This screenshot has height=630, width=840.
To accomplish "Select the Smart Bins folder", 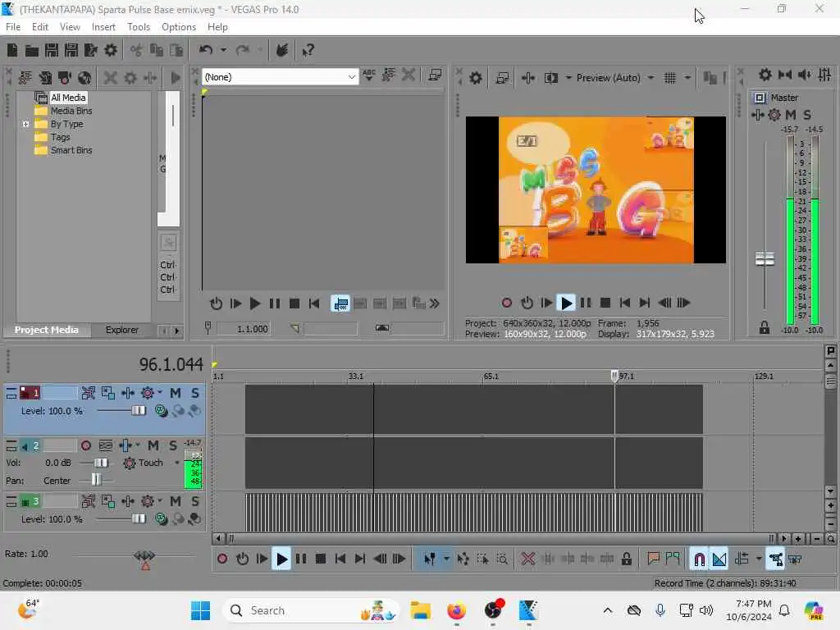I will (71, 150).
